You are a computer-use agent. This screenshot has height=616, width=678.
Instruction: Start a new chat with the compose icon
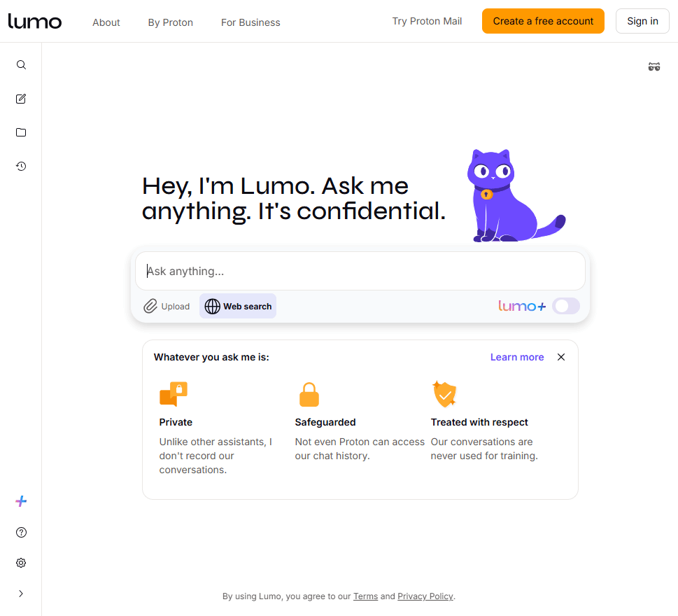[21, 99]
